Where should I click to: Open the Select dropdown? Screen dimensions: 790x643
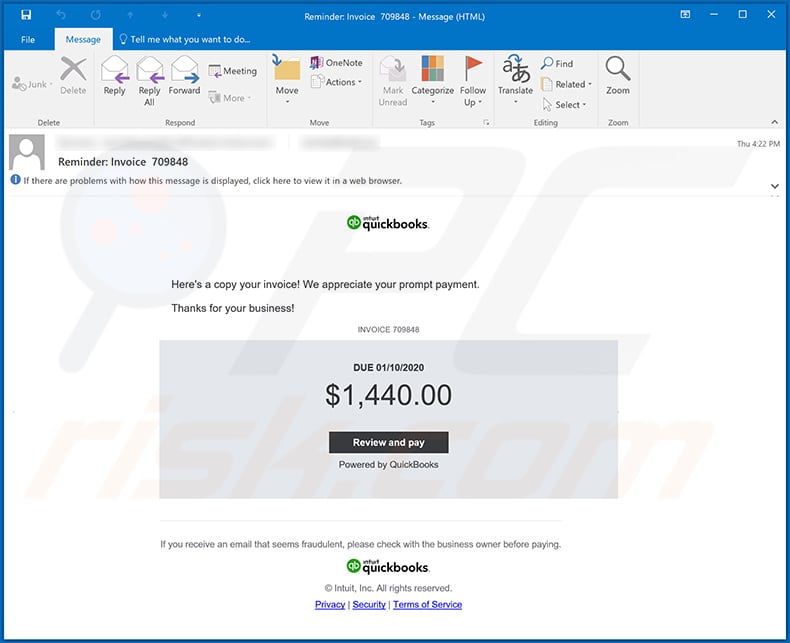[565, 104]
